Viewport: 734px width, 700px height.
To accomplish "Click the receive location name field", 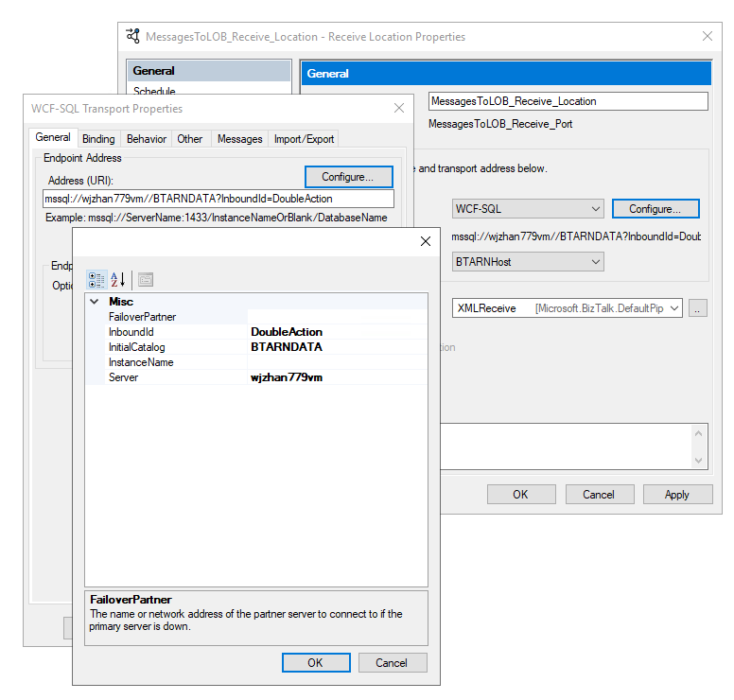I will pyautogui.click(x=568, y=101).
